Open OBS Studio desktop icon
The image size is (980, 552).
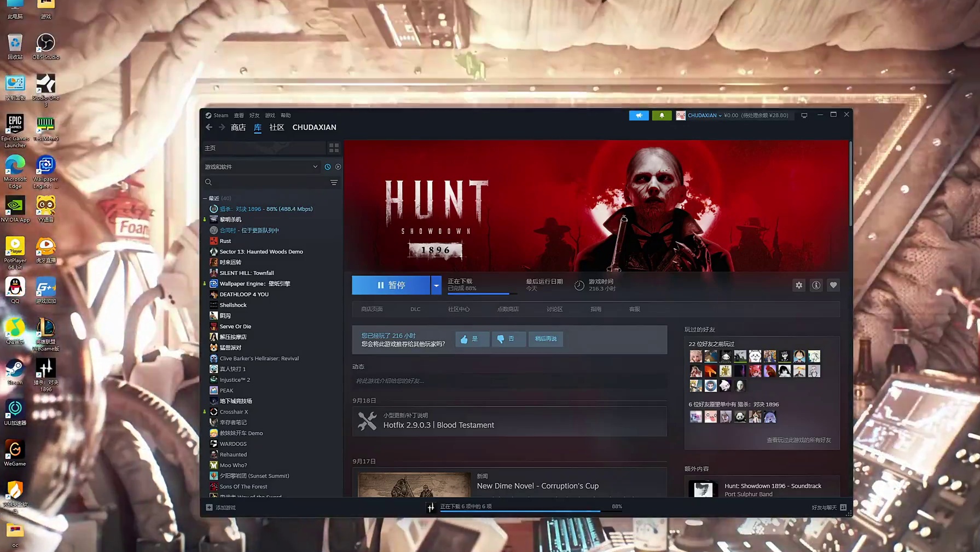[45, 47]
